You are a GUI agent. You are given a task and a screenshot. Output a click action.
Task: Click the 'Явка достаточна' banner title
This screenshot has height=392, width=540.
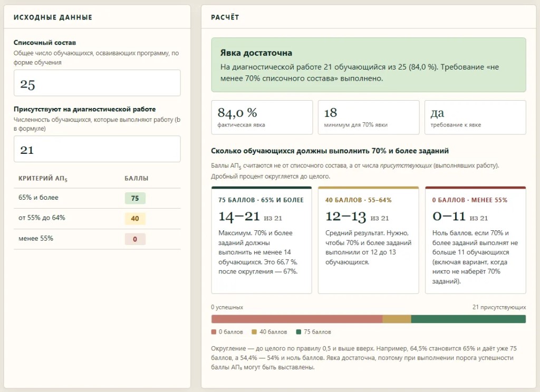coord(256,53)
